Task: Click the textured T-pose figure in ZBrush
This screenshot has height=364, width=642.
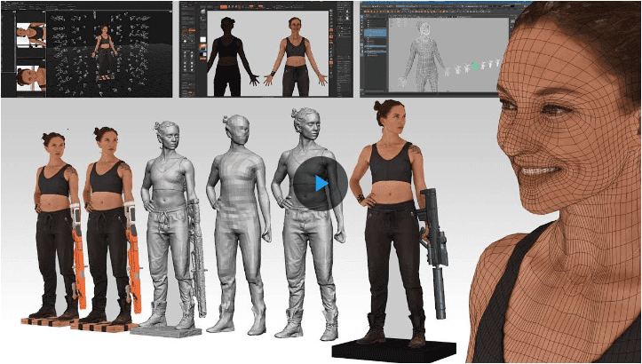Action: [x=294, y=53]
